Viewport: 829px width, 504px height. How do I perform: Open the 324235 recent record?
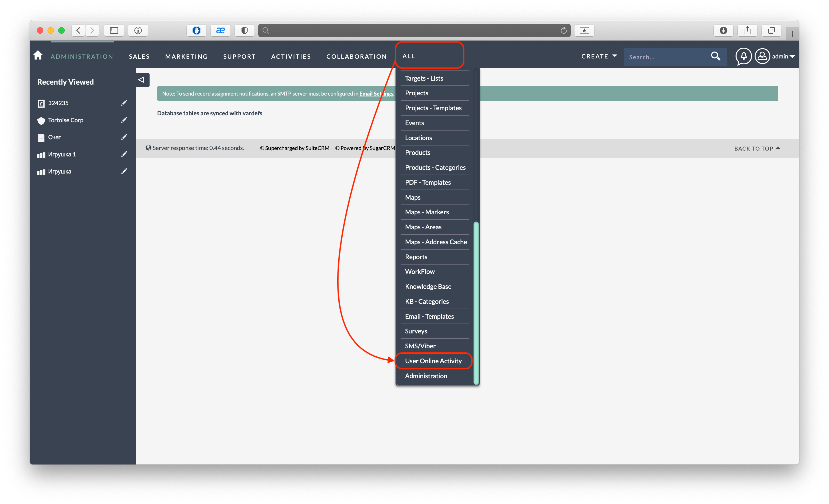(x=58, y=103)
